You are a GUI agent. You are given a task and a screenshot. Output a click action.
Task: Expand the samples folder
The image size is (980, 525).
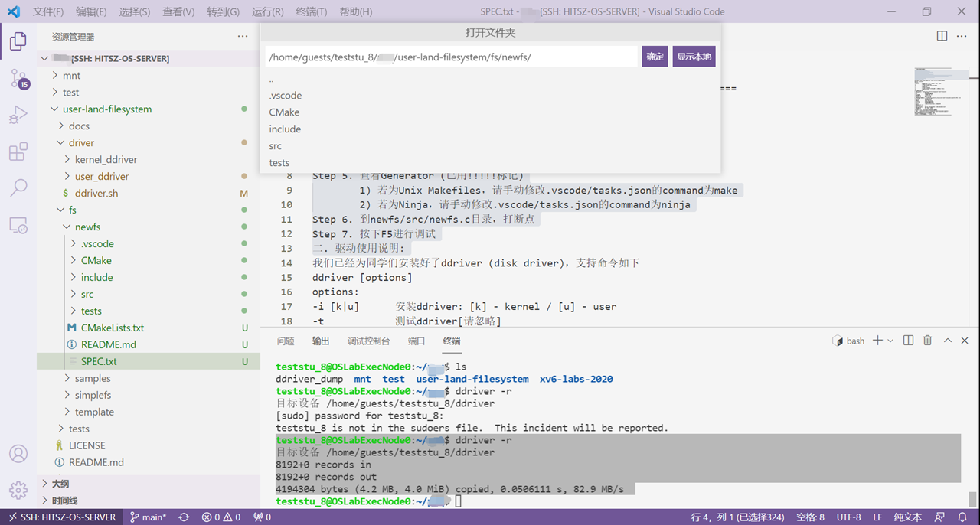point(93,378)
